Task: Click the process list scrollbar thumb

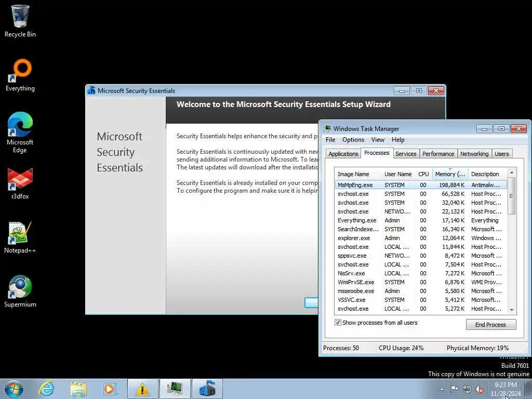Action: (x=512, y=196)
